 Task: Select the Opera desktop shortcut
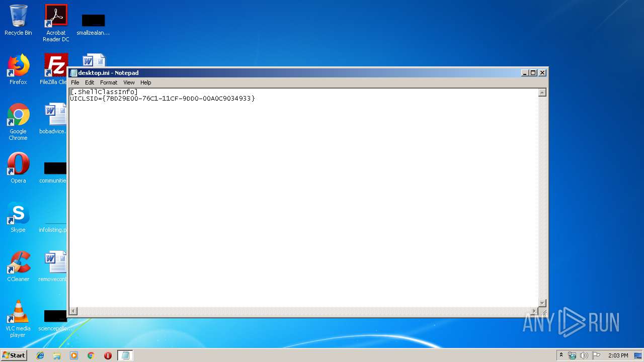(x=18, y=167)
